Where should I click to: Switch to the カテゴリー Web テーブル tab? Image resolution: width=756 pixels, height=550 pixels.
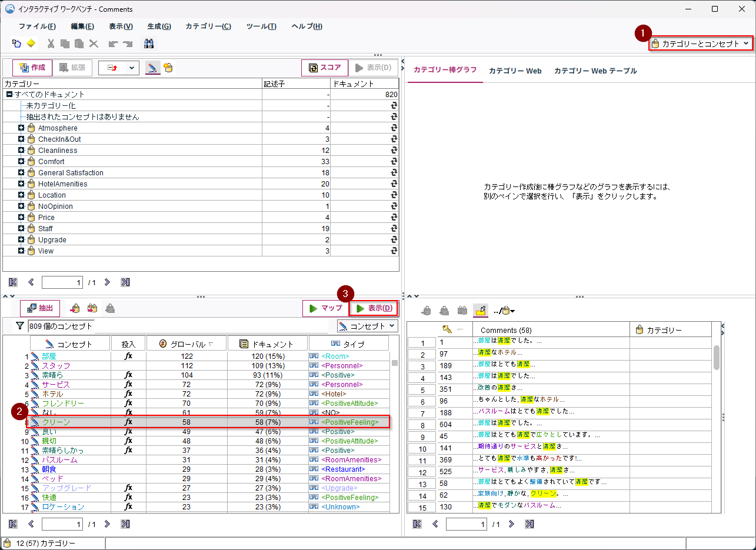[595, 71]
